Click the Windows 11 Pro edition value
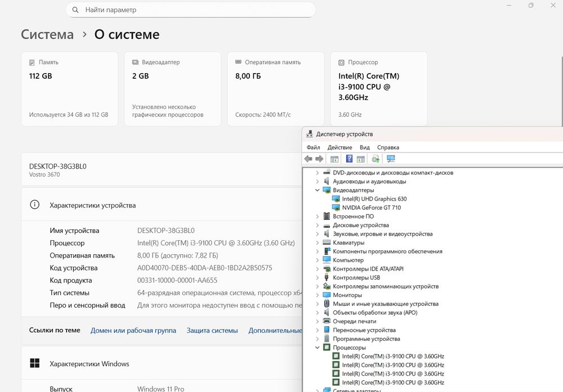 pyautogui.click(x=160, y=389)
